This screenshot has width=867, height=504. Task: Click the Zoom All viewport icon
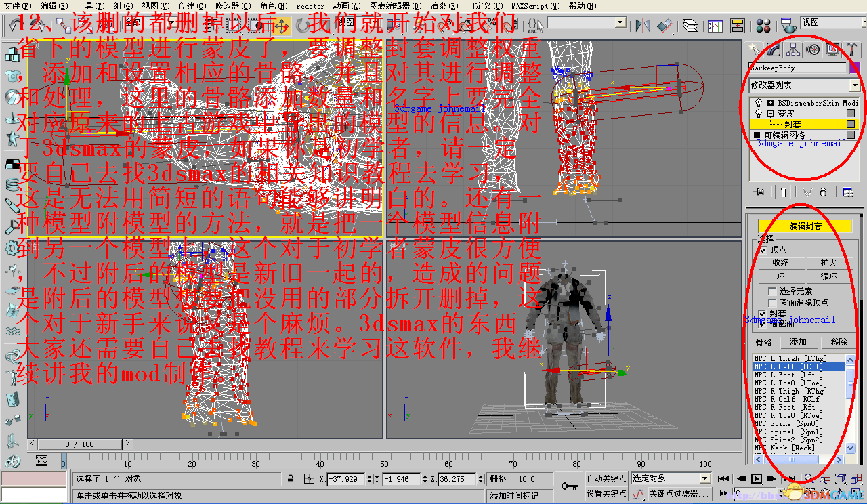click(825, 478)
